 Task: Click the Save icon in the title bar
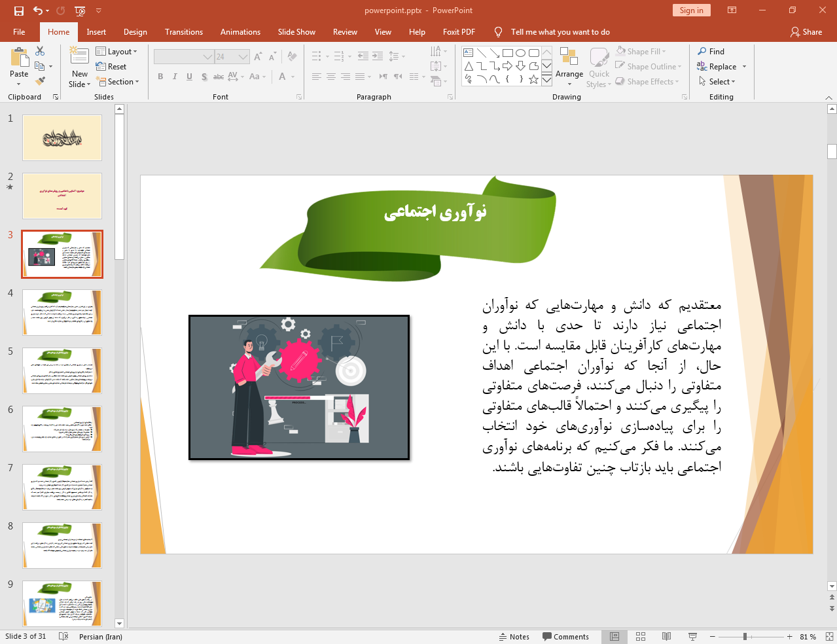(19, 10)
